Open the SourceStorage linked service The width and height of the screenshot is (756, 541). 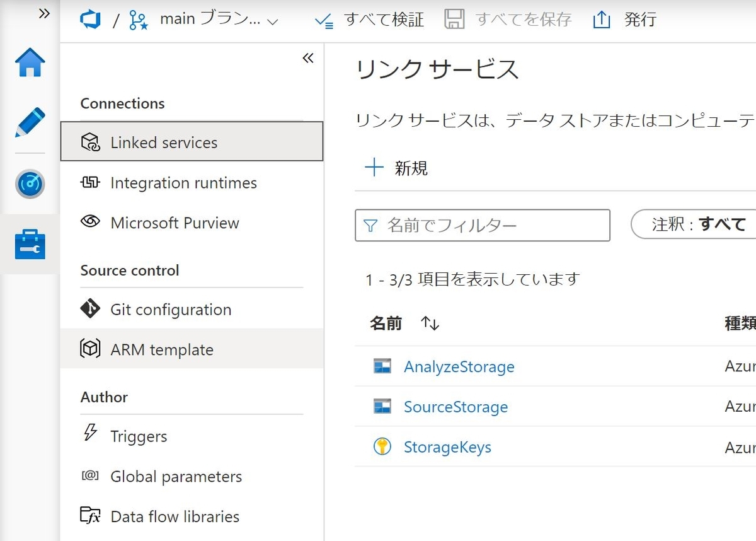tap(455, 407)
